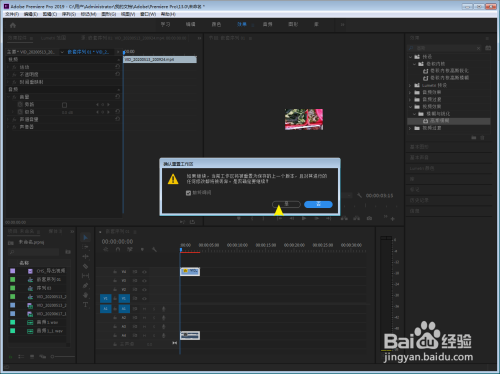500x374 pixels.
Task: Click the timeline Linked Selection icon
Action: tap(130, 249)
